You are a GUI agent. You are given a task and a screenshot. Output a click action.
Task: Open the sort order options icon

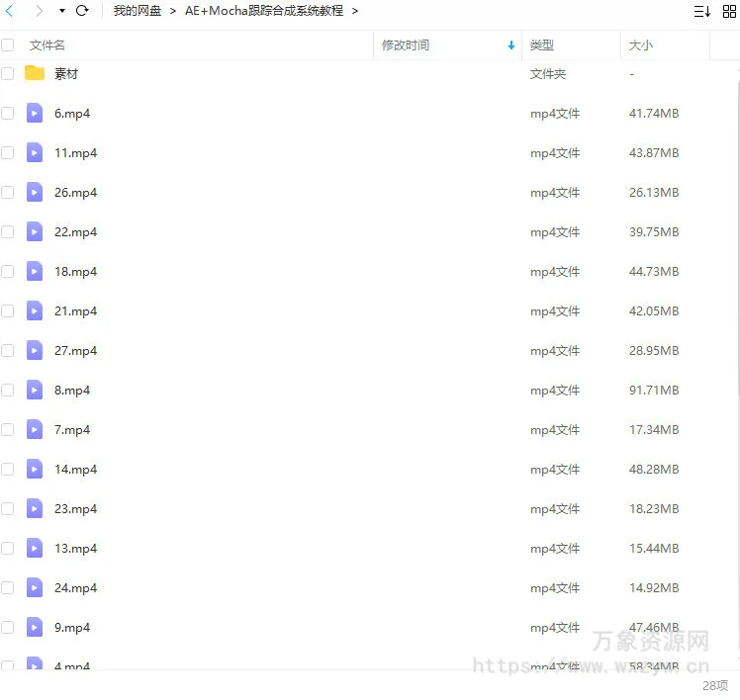tap(701, 11)
